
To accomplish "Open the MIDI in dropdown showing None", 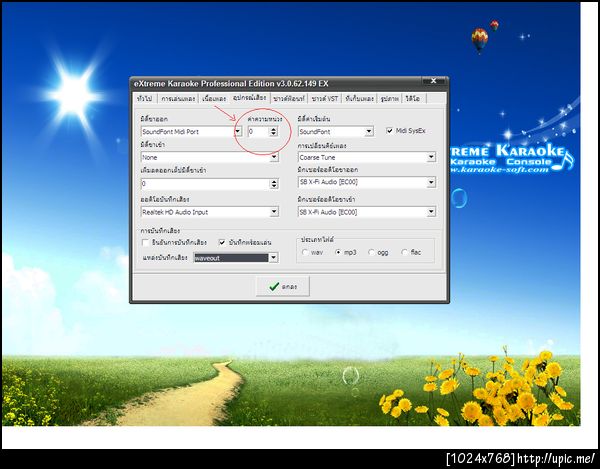I will (210, 157).
